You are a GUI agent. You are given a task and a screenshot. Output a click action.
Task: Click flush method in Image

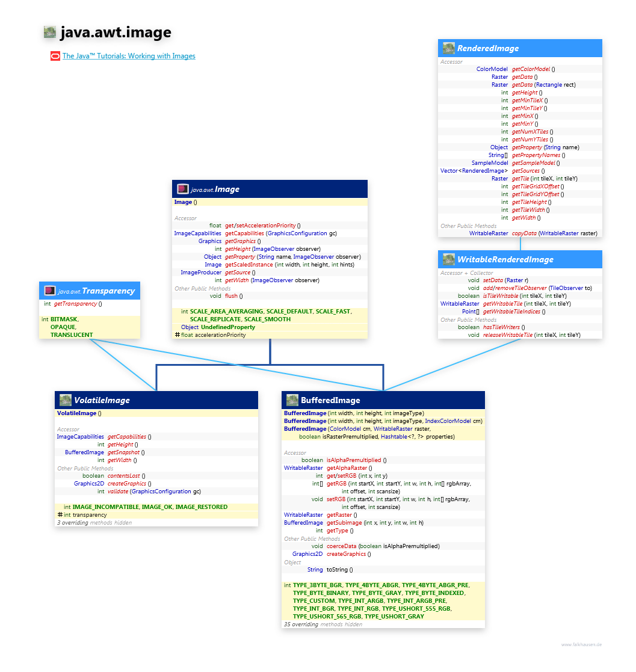[x=231, y=296]
